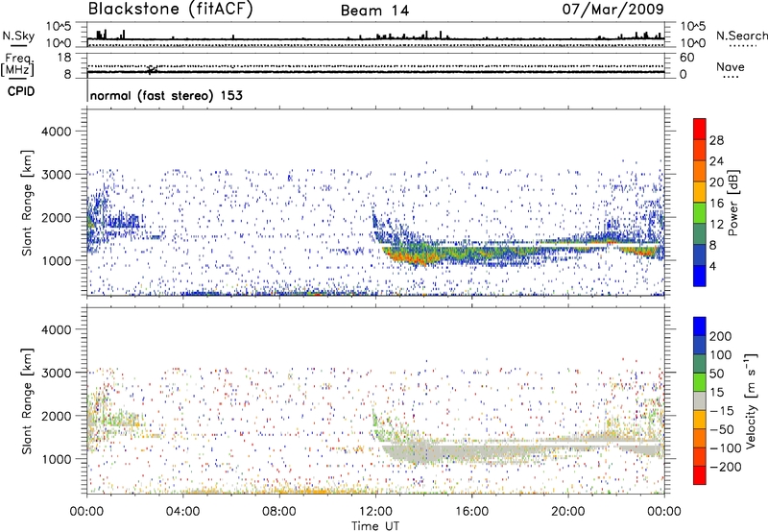Click the solid N.Sky line sample in legend
768x532 pixels.
click(18, 45)
